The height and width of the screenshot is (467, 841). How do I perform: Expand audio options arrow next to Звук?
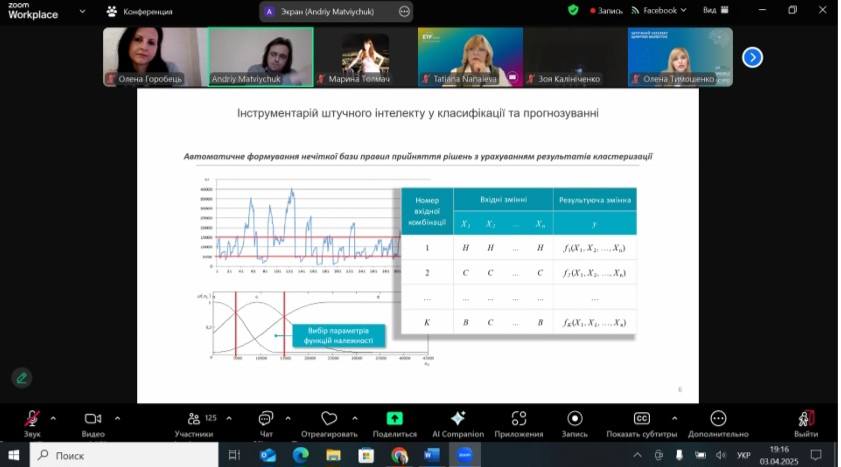(53, 418)
